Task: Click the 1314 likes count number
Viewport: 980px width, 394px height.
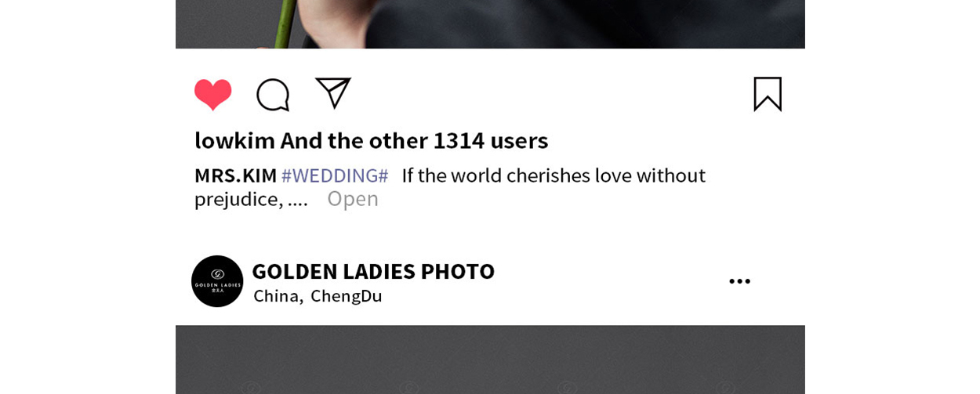Action: point(459,140)
